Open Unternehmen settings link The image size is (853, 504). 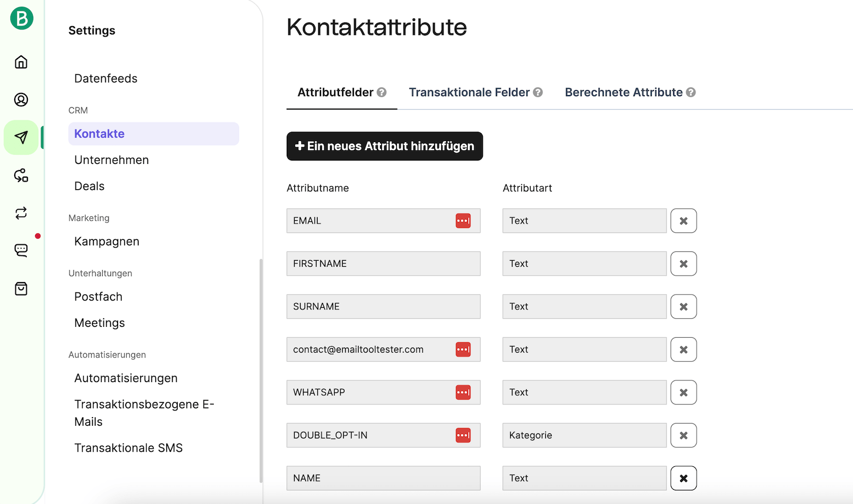coord(112,160)
